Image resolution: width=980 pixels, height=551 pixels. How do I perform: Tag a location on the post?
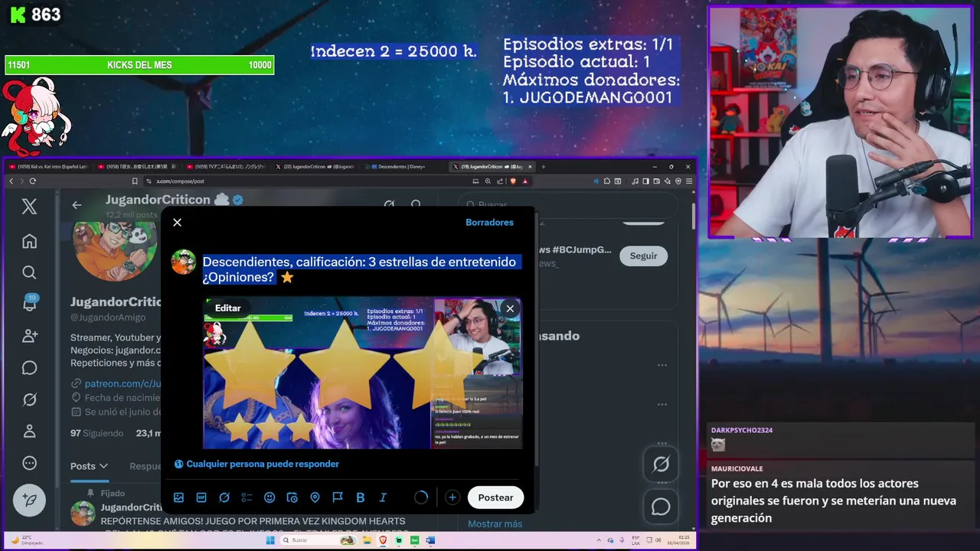tap(315, 497)
